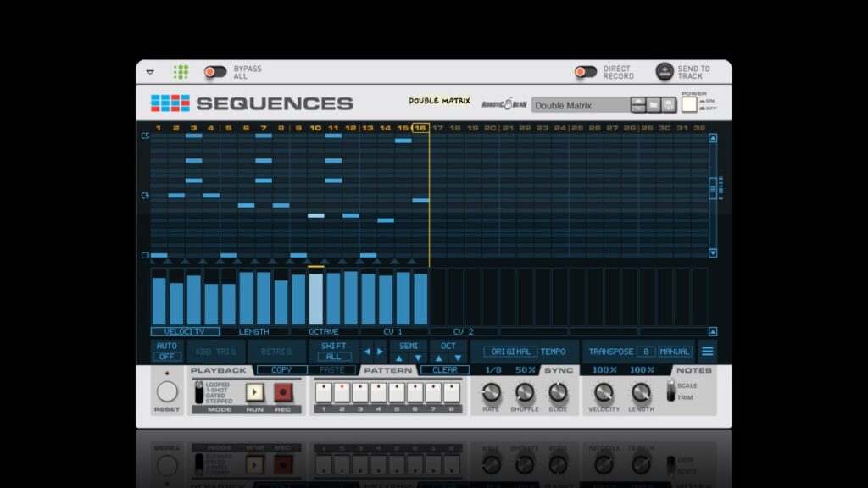Click the Transpose value field
The image size is (868, 488).
645,352
